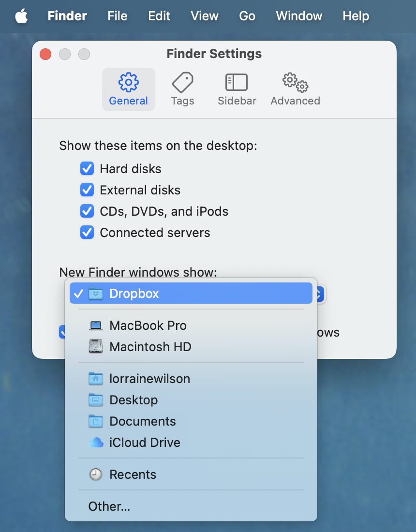Open the Window menu
416x532 pixels.
tap(299, 16)
